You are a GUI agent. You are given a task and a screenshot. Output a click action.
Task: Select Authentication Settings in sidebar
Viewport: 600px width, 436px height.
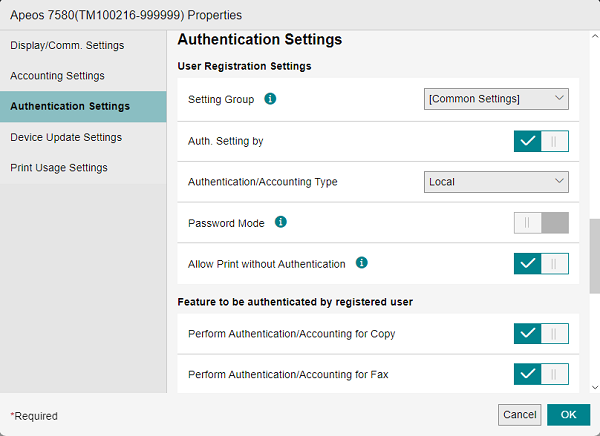[x=83, y=106]
